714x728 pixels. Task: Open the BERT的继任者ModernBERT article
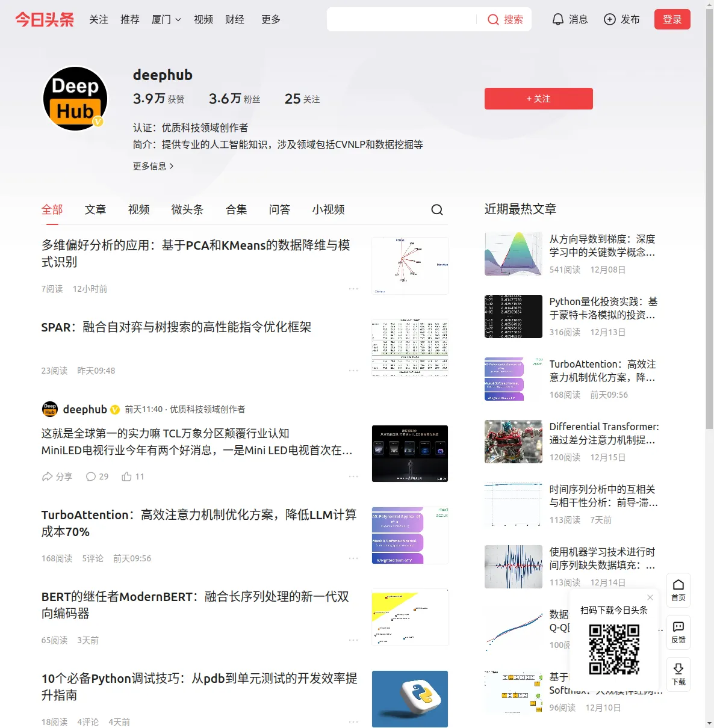click(196, 605)
